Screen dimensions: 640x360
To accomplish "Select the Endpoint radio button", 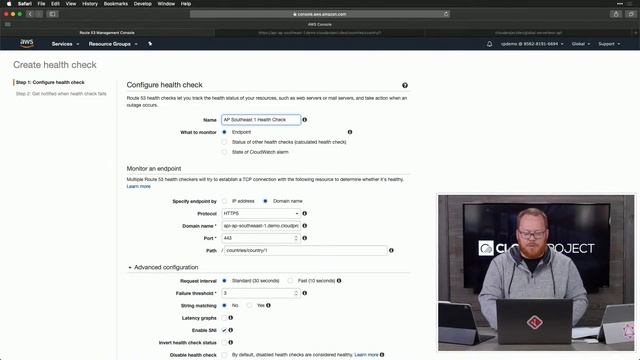I will click(x=224, y=132).
